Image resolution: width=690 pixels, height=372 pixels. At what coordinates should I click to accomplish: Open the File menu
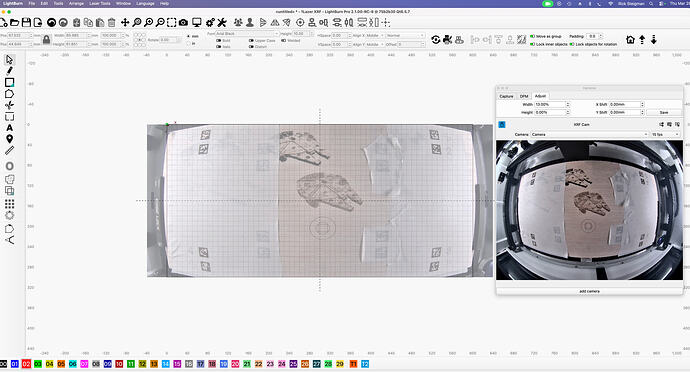(32, 3)
